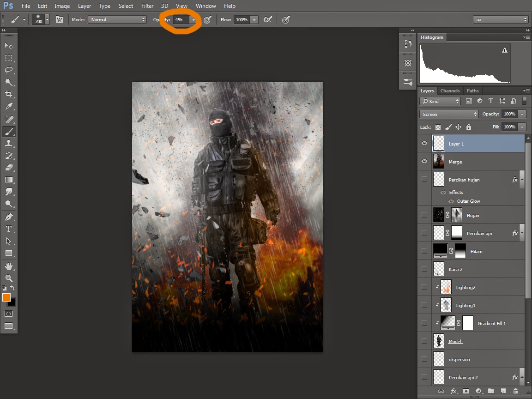Image resolution: width=532 pixels, height=399 pixels.
Task: Hide the Layer 1 layer
Action: coord(424,144)
